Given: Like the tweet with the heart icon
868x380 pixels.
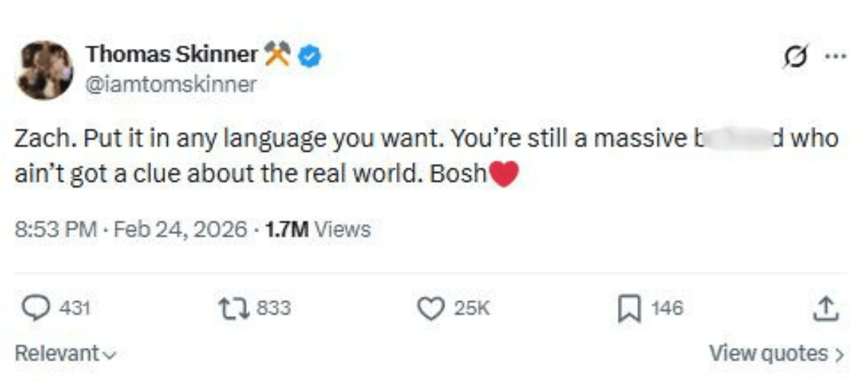Looking at the screenshot, I should [x=432, y=308].
